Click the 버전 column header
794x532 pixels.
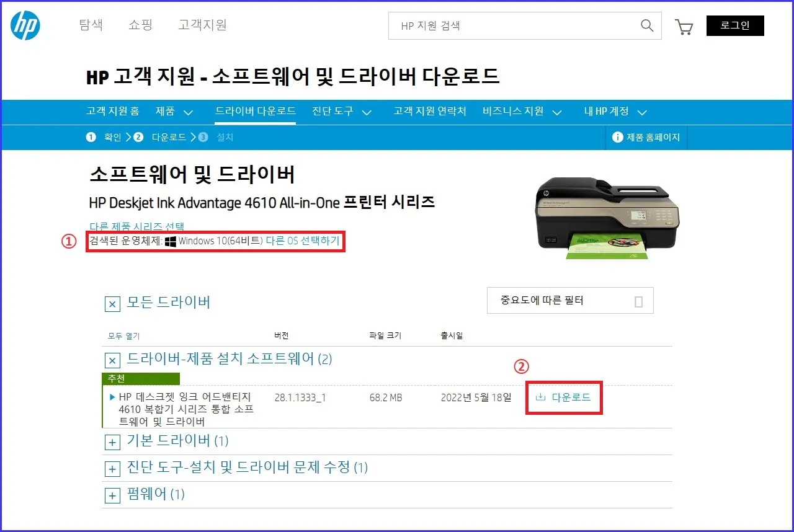click(x=282, y=336)
